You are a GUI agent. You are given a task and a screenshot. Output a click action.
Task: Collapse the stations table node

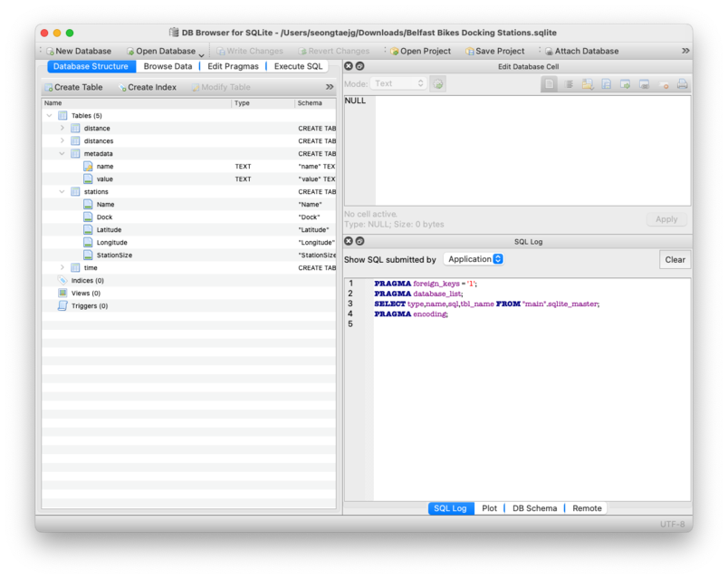tap(62, 191)
